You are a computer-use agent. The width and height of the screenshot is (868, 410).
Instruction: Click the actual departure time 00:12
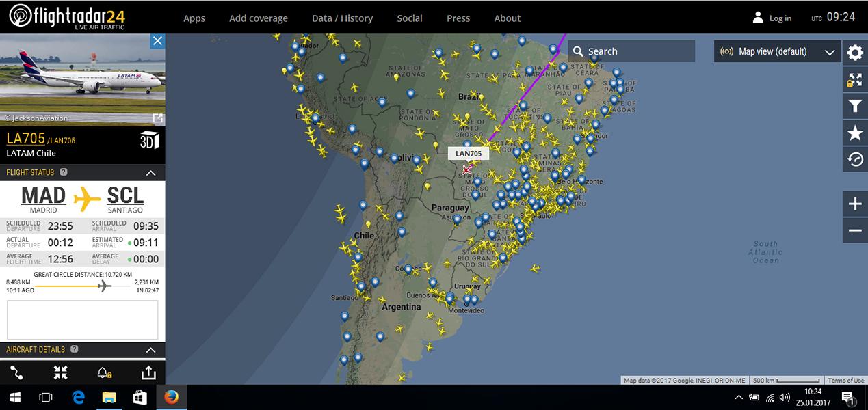point(60,243)
